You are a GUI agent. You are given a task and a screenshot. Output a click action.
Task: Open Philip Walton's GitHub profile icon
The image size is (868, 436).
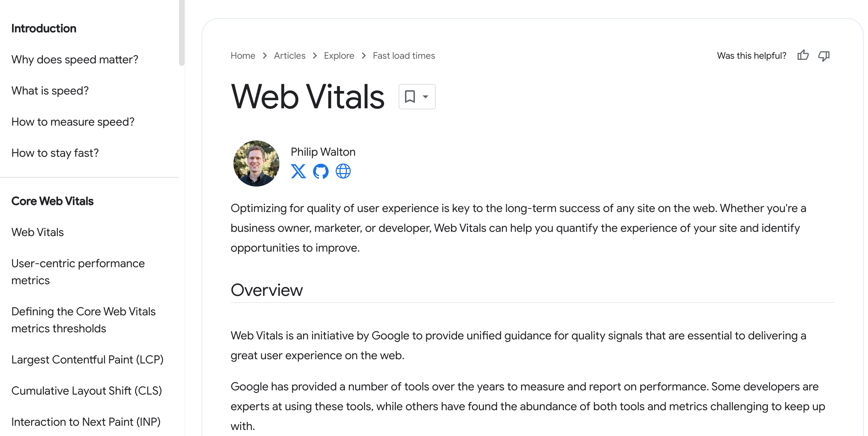click(320, 171)
